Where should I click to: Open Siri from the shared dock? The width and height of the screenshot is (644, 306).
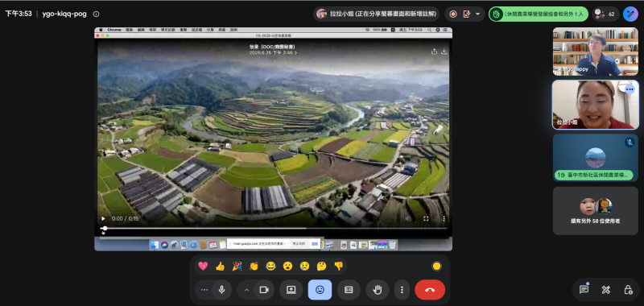pyautogui.click(x=164, y=245)
